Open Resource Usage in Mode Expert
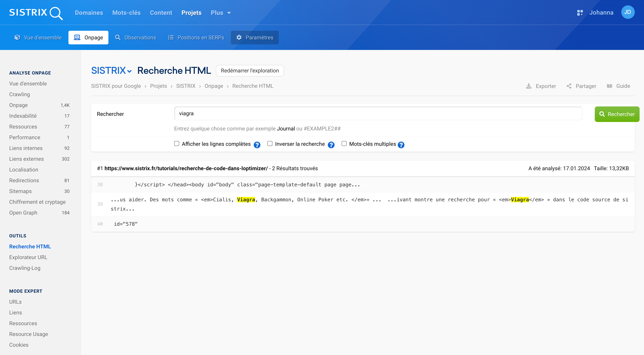Viewport: 644px width, 355px height. (28, 334)
